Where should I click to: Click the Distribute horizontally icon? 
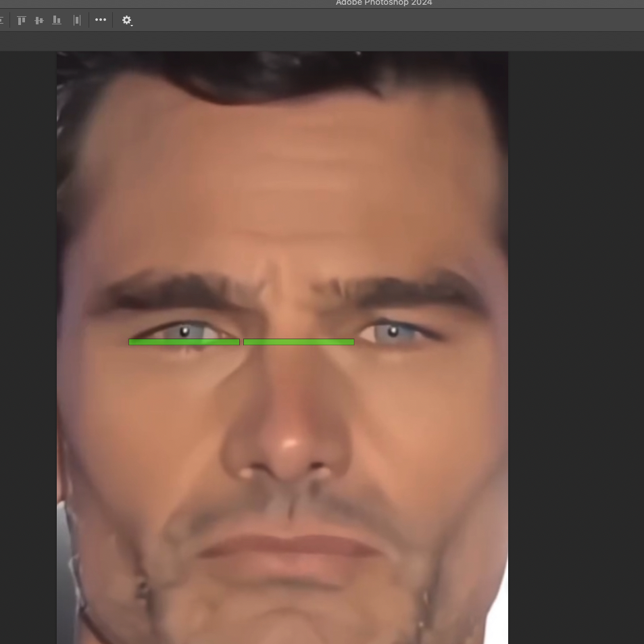pyautogui.click(x=77, y=20)
